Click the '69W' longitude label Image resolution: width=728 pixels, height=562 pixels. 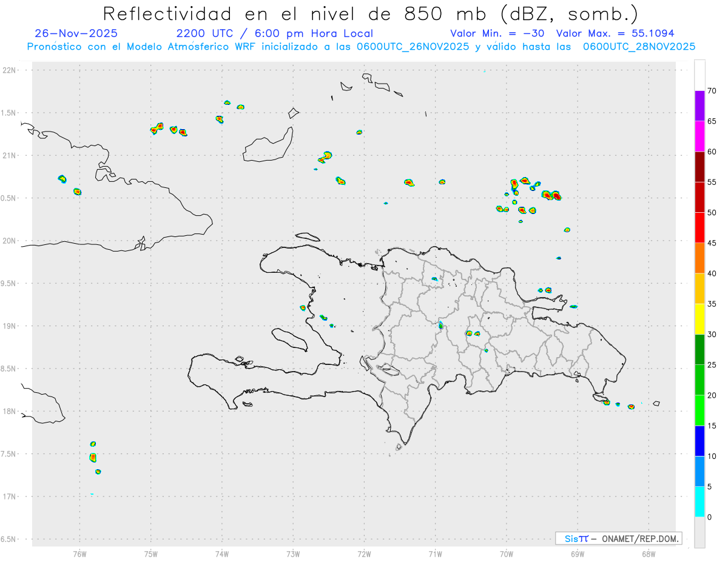[578, 554]
